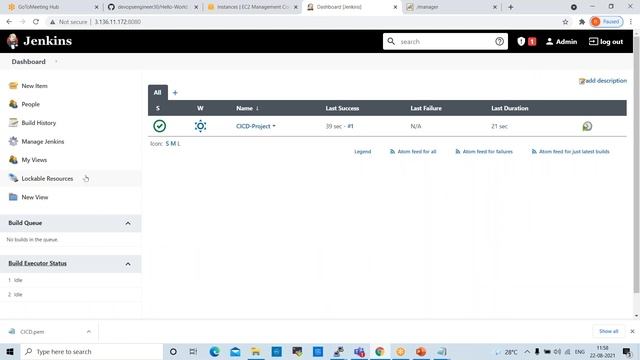Focus the Jenkins search box
Screen dimensions: 640x360
(445, 42)
